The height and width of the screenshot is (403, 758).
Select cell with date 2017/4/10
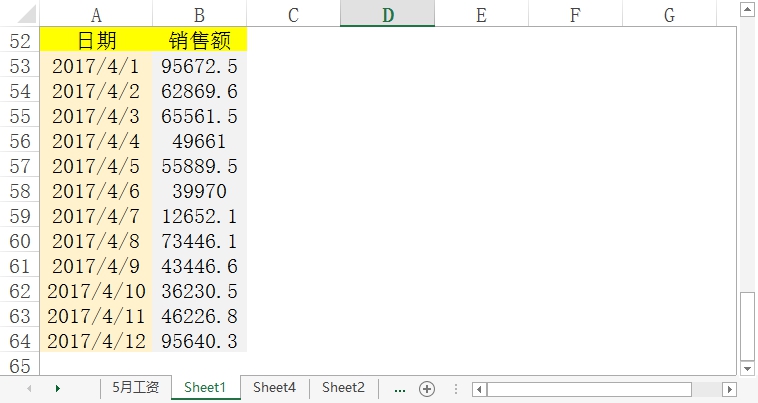[96, 291]
